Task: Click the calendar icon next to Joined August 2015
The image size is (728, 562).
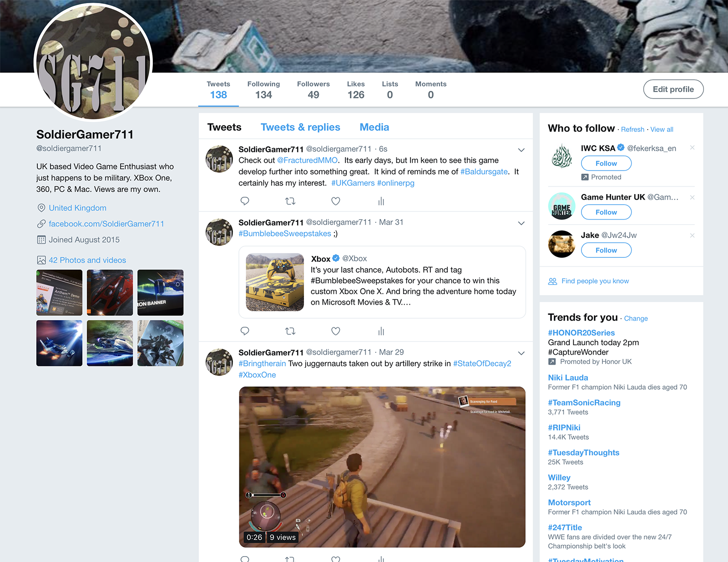Action: click(x=41, y=240)
